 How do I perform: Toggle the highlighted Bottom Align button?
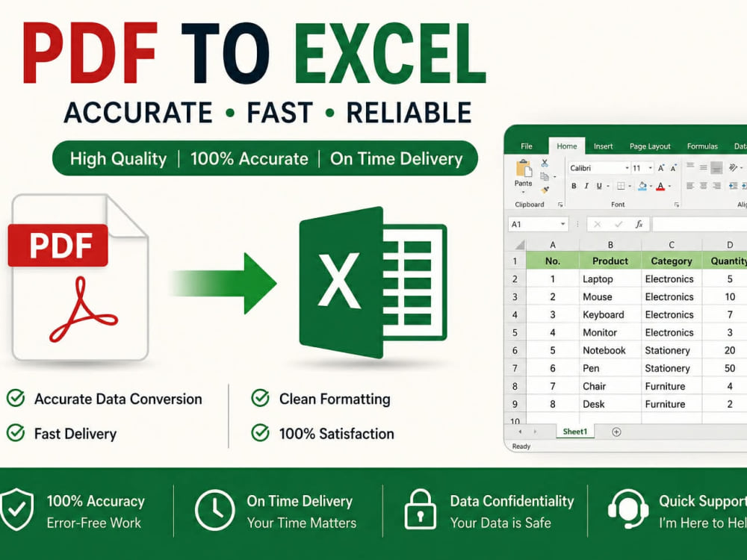click(x=716, y=167)
